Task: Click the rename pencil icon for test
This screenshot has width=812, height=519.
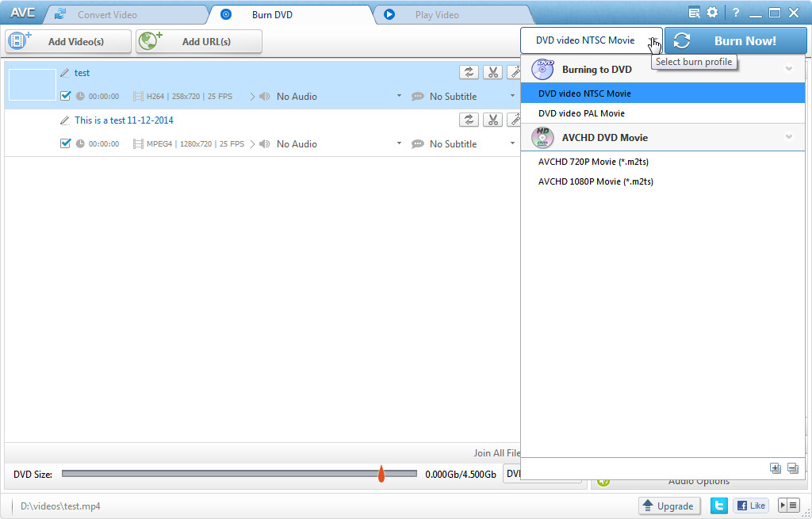Action: 65,73
